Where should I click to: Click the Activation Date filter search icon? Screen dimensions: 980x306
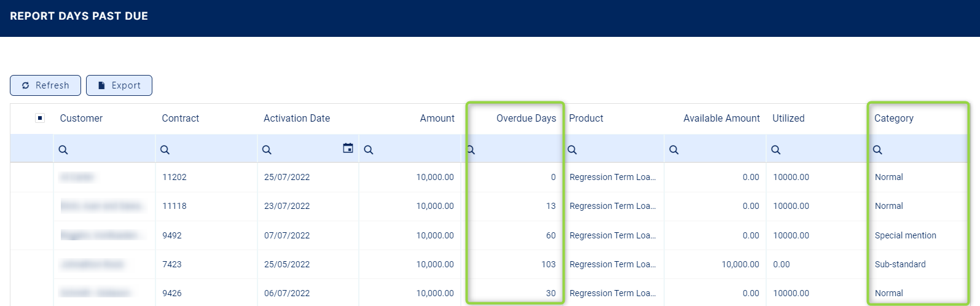click(267, 150)
